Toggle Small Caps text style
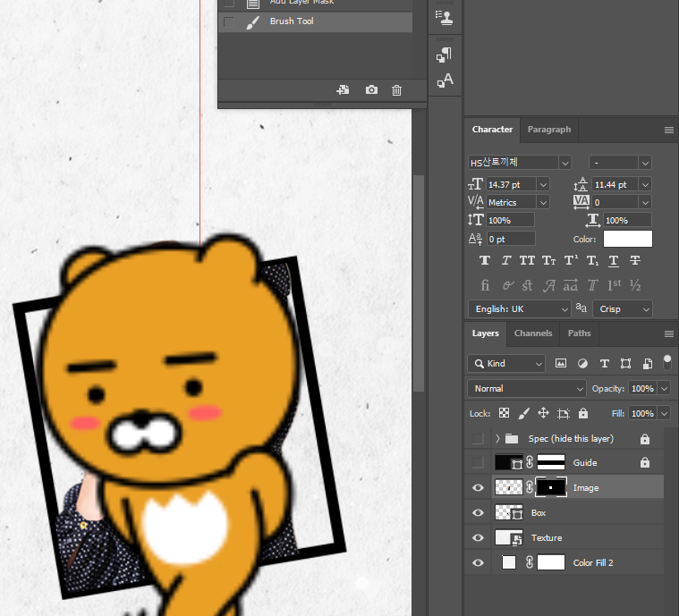The height and width of the screenshot is (616, 679). 548,260
